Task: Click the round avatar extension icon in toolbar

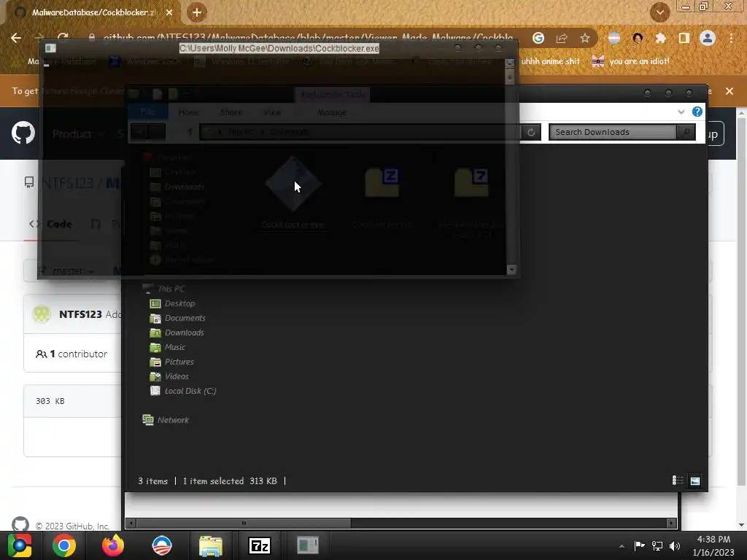Action: (x=638, y=38)
